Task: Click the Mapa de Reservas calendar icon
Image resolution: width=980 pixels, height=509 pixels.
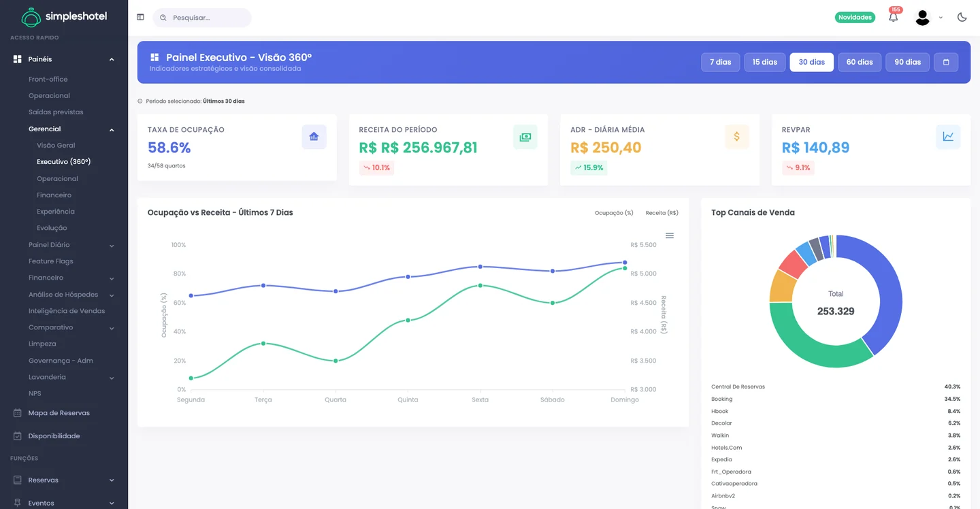Action: coord(18,413)
